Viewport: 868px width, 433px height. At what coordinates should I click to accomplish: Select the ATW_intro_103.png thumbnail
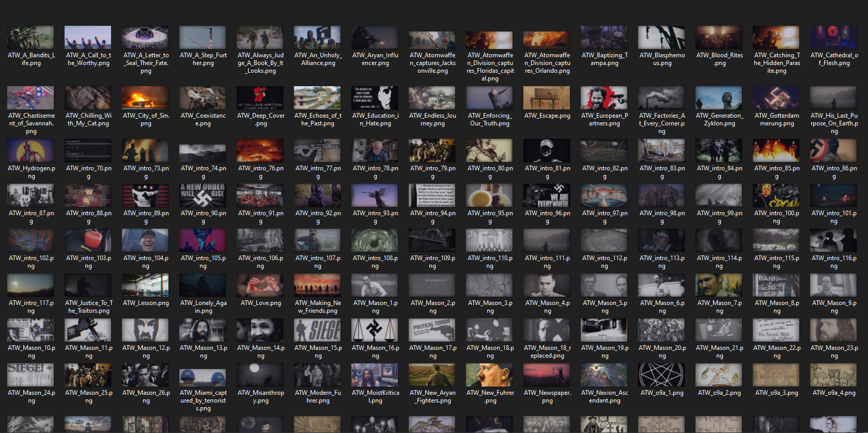click(88, 240)
